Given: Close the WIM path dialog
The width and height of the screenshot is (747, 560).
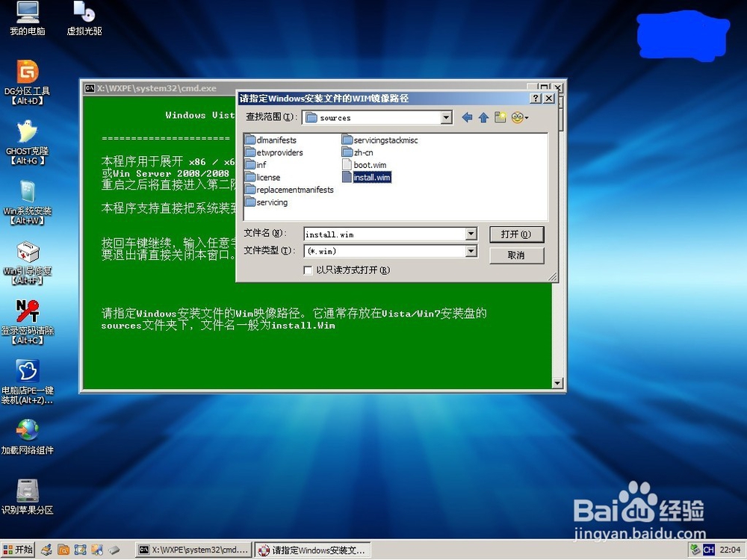Looking at the screenshot, I should coord(549,98).
